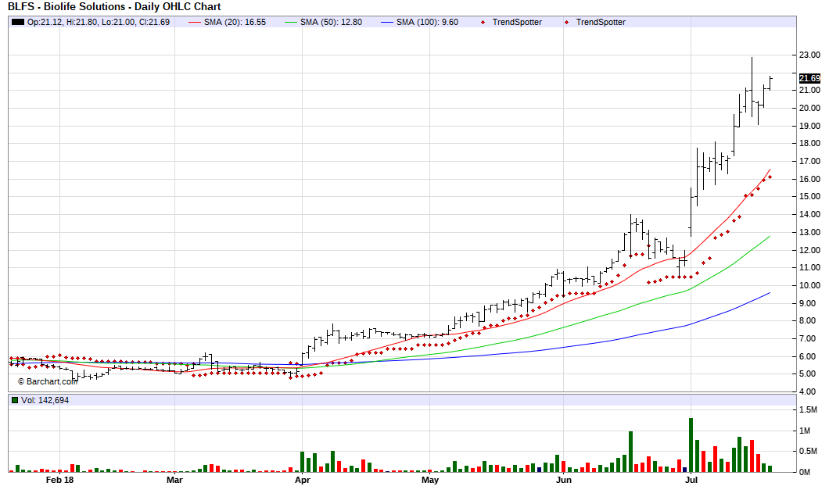This screenshot has width=829, height=504.
Task: Click the May date axis label
Action: (430, 480)
